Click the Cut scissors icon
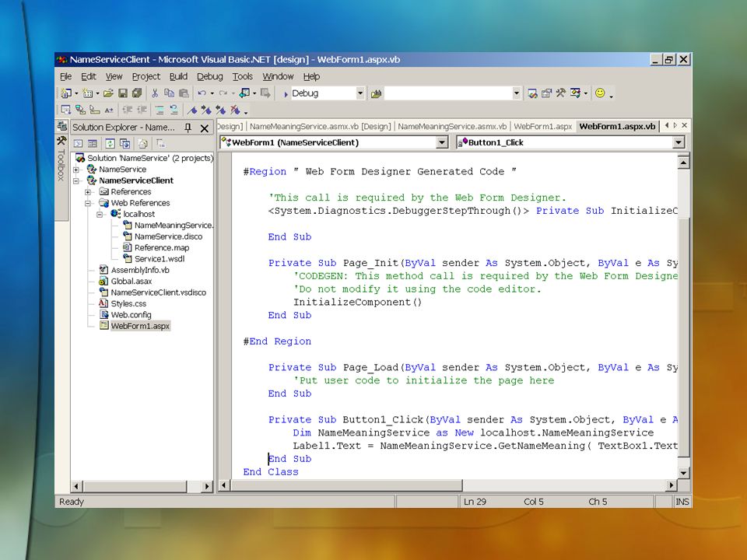The height and width of the screenshot is (560, 747). (x=155, y=93)
